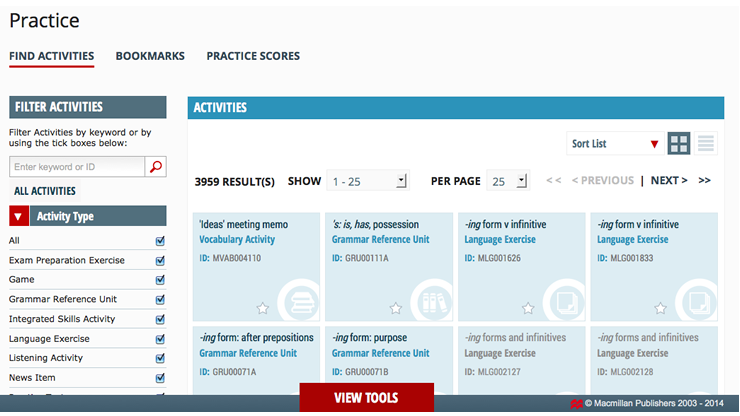Switch to list view layout icon
Image resolution: width=740 pixels, height=416 pixels.
[706, 144]
